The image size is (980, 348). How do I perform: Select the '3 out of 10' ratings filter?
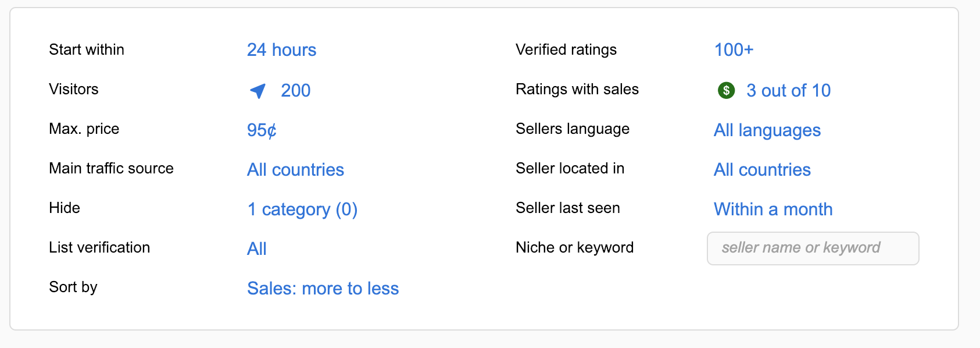[x=788, y=90]
